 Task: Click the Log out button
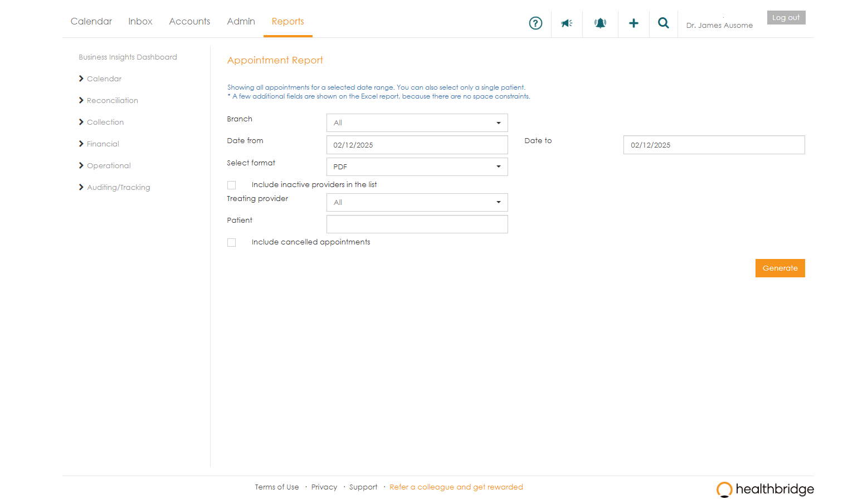(x=786, y=18)
